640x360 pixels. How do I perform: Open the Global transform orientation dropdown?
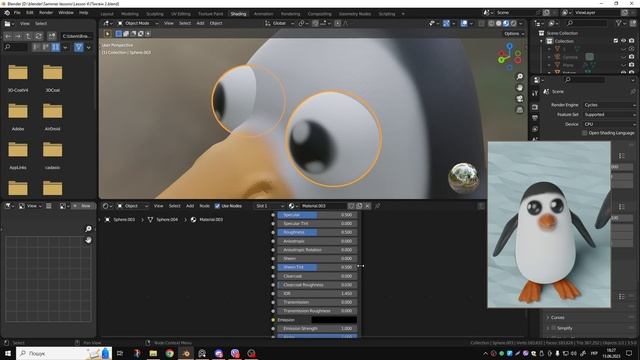280,24
